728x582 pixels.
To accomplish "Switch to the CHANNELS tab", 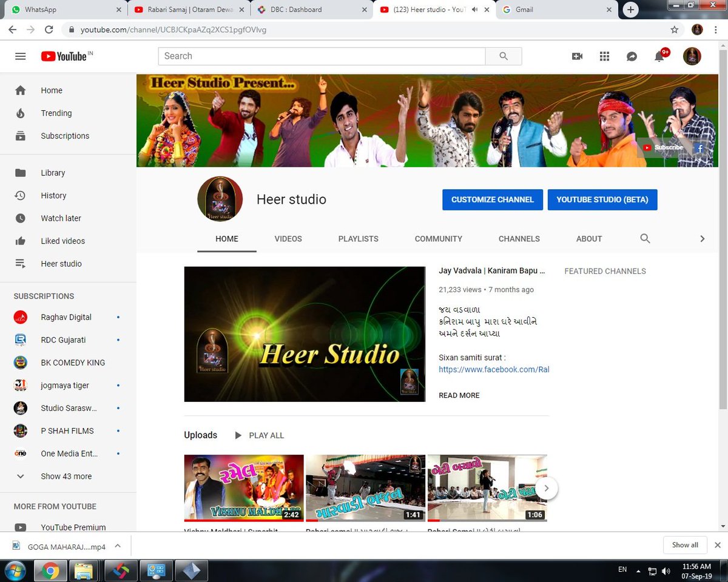I will pos(519,239).
